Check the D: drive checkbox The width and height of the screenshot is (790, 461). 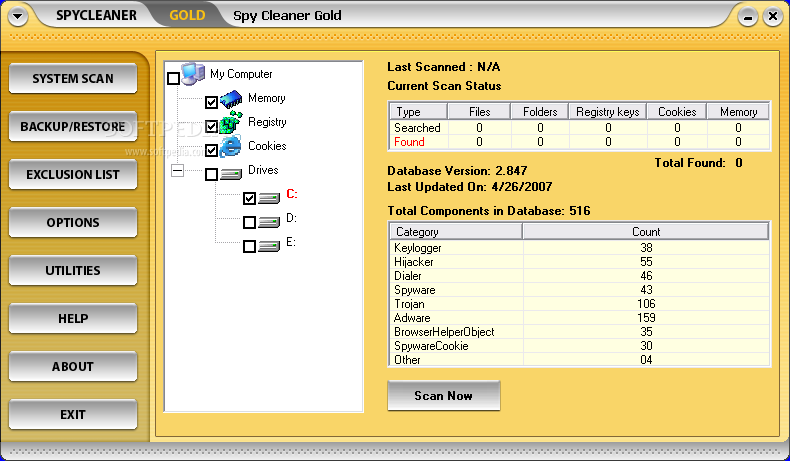[x=249, y=222]
